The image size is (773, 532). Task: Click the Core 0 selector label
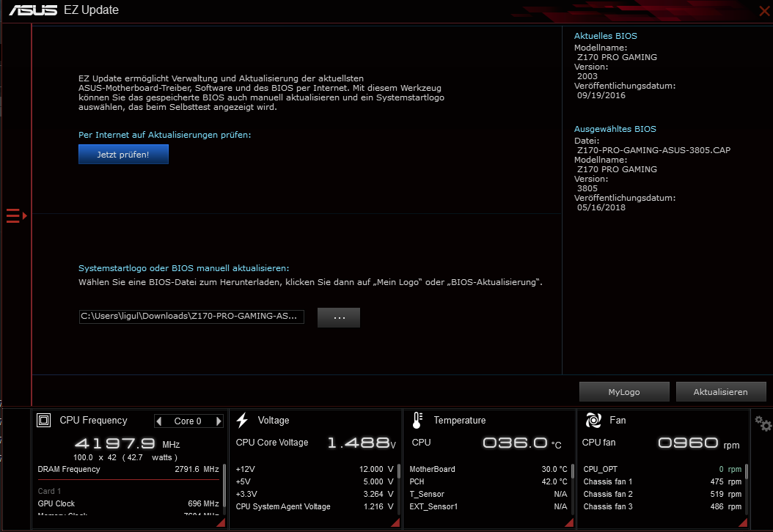pyautogui.click(x=188, y=421)
